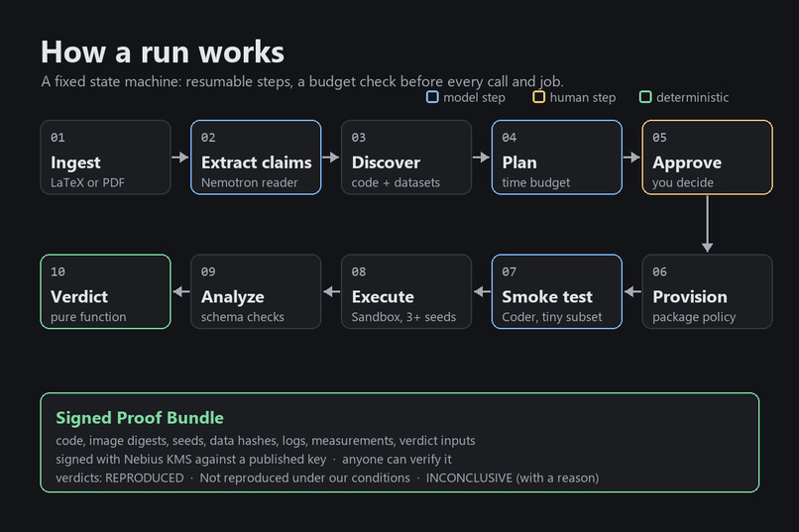The width and height of the screenshot is (799, 532).
Task: Click the 'Sandbox, 3+ seeds' caption
Action: tap(403, 317)
